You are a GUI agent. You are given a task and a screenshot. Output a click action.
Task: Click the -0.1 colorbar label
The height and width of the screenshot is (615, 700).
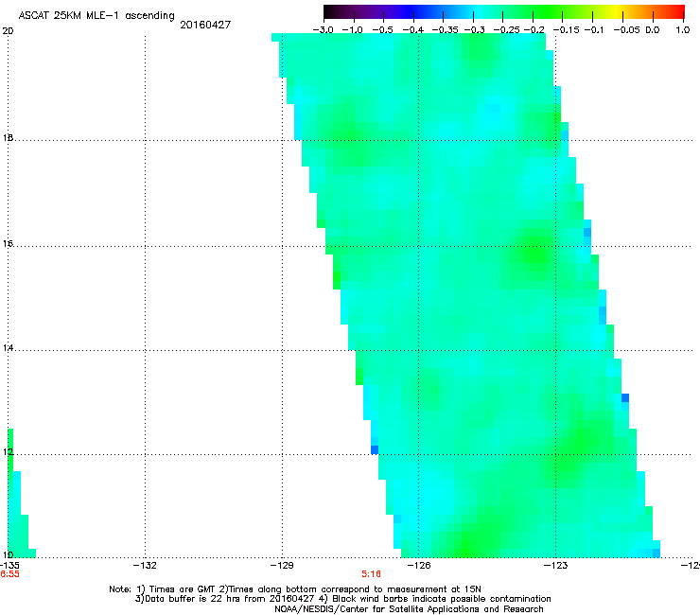594,30
